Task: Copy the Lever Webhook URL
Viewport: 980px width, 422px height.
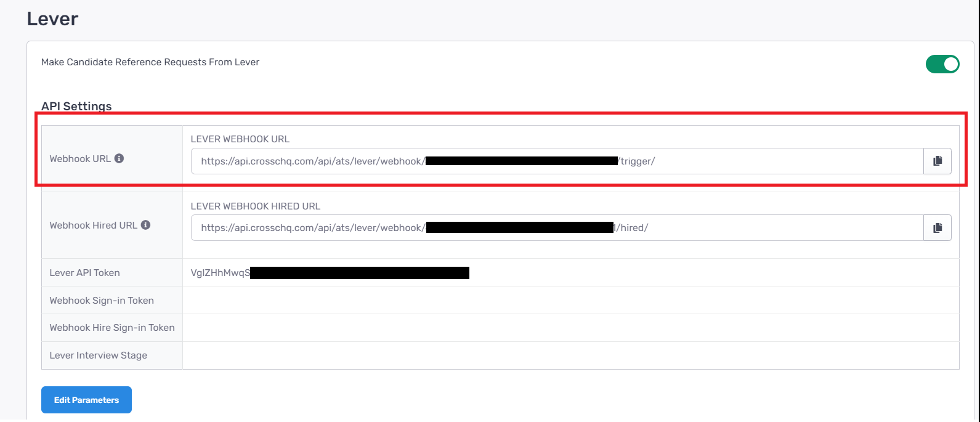Action: pos(937,161)
